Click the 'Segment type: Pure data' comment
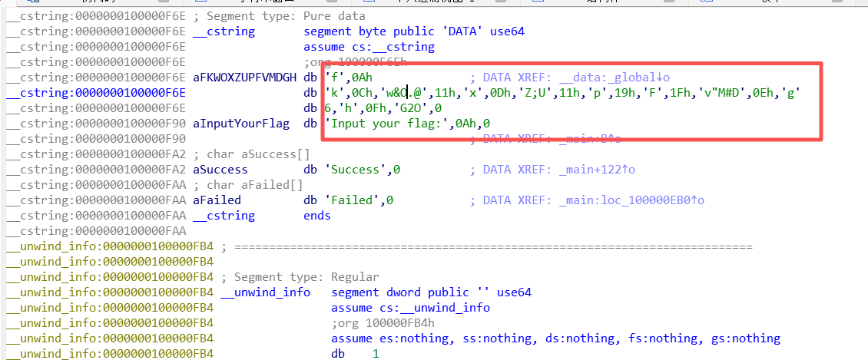 (x=279, y=16)
